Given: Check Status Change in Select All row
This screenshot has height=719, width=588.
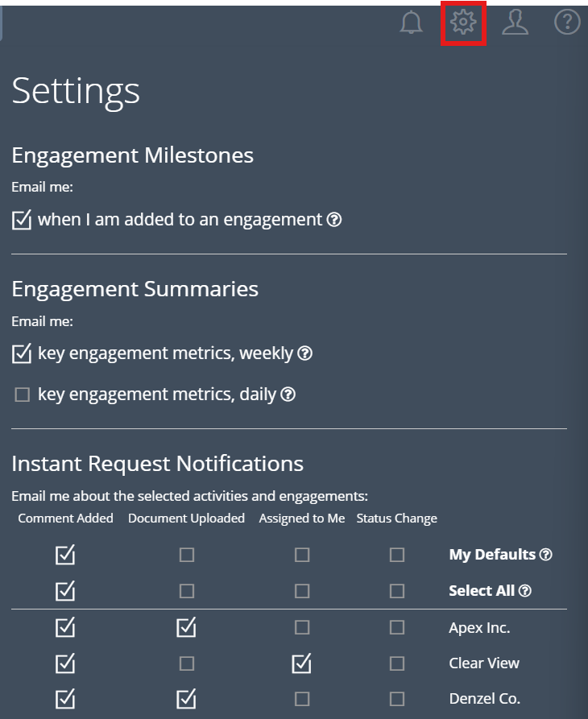Looking at the screenshot, I should pyautogui.click(x=397, y=591).
